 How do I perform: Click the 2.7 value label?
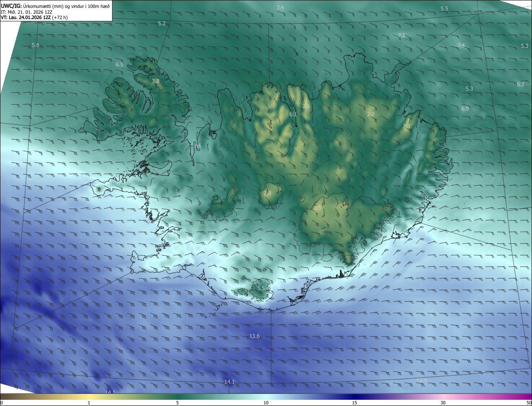pos(371,115)
